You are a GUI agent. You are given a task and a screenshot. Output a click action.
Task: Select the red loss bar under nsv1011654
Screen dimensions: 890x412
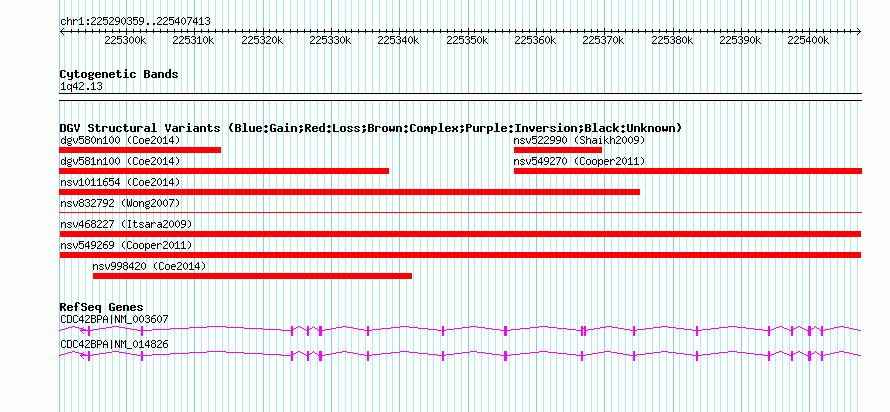pos(349,192)
